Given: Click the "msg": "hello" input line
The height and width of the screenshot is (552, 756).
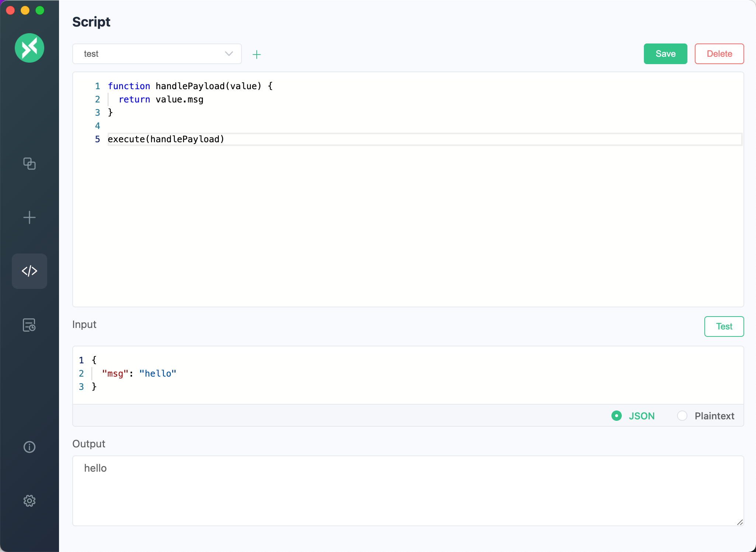Looking at the screenshot, I should click(x=139, y=374).
